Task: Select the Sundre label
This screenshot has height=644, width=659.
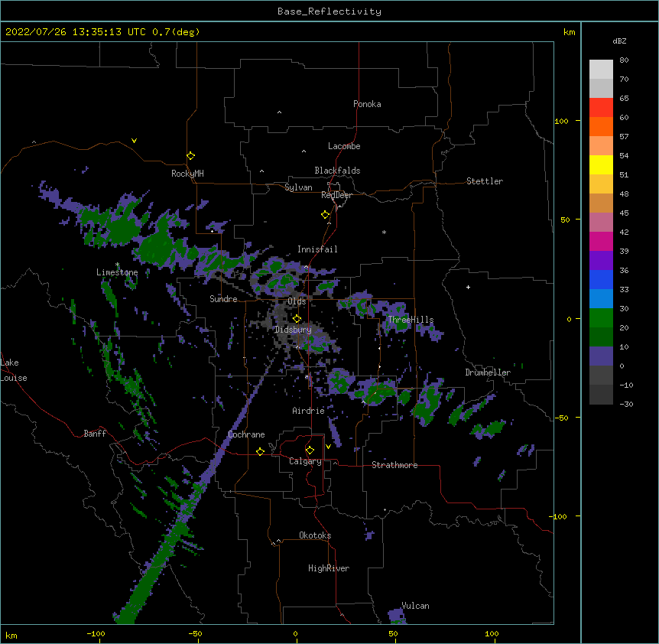Action: (x=223, y=299)
